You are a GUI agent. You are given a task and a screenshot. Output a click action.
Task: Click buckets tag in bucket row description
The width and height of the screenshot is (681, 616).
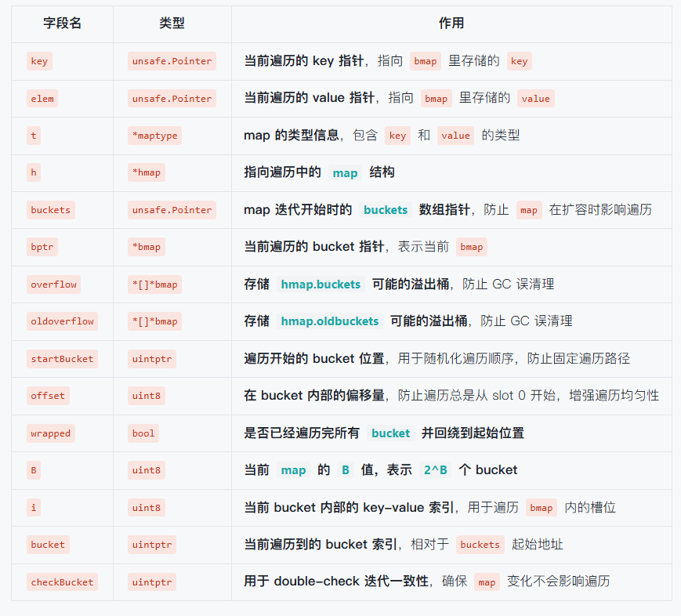(x=480, y=545)
